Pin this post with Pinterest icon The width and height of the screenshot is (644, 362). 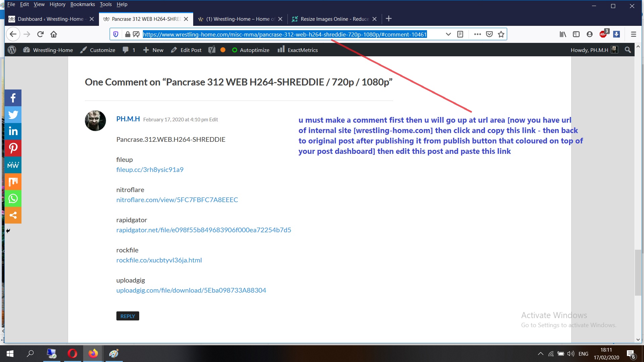13,148
